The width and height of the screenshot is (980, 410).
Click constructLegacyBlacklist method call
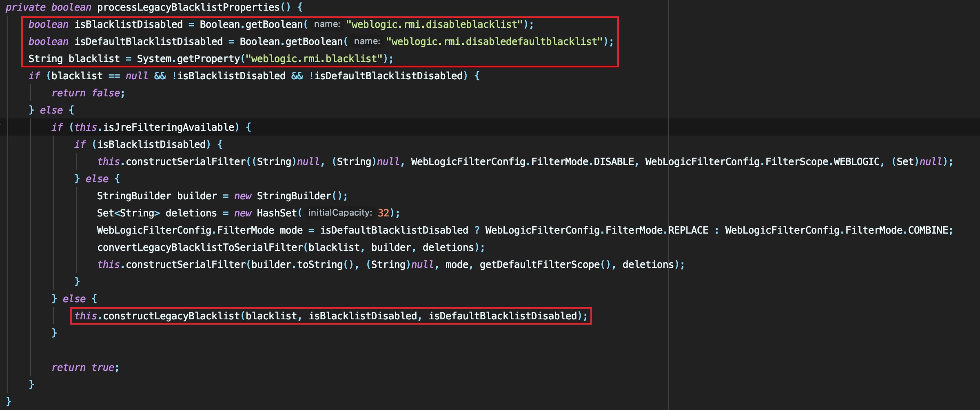click(171, 316)
